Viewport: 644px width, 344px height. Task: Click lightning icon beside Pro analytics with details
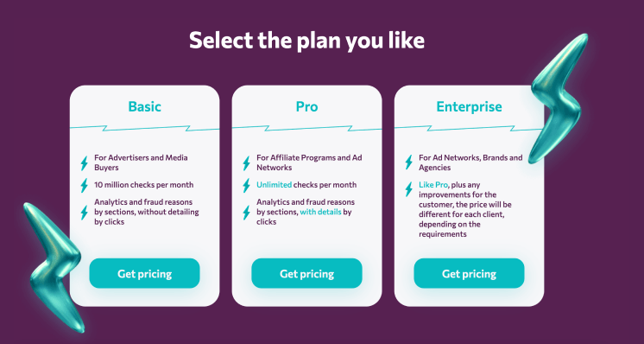246,212
